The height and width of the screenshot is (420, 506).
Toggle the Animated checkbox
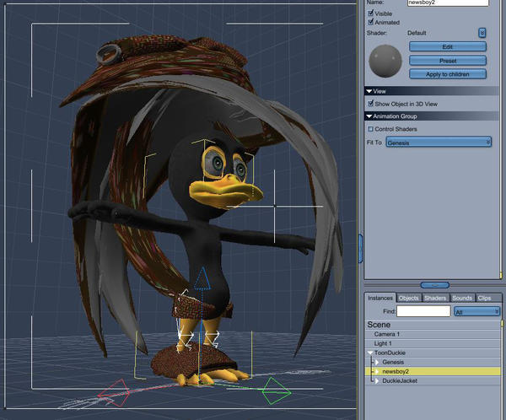[x=371, y=22]
